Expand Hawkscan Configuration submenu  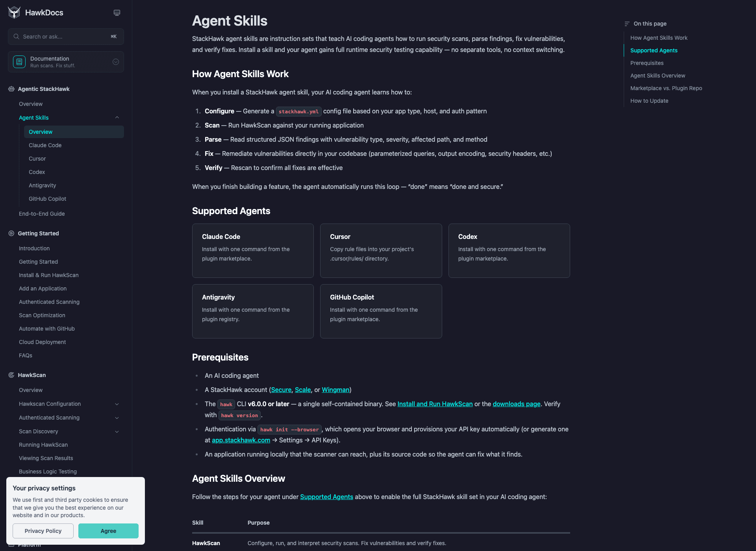pos(117,404)
